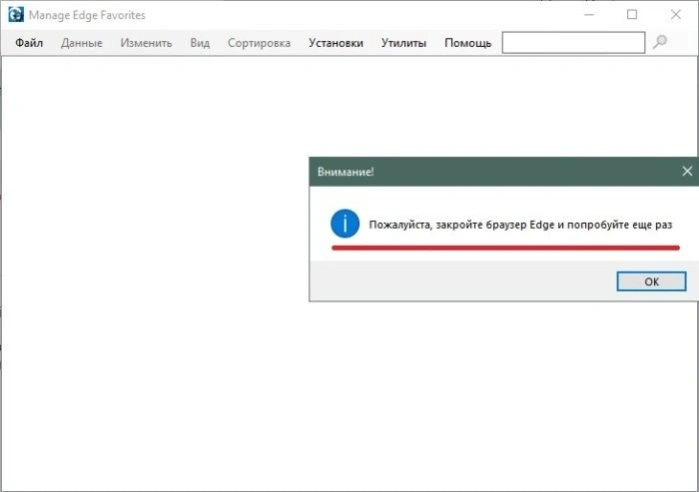Close the Внимание dialog with X
Image resolution: width=699 pixels, height=492 pixels.
coord(687,171)
